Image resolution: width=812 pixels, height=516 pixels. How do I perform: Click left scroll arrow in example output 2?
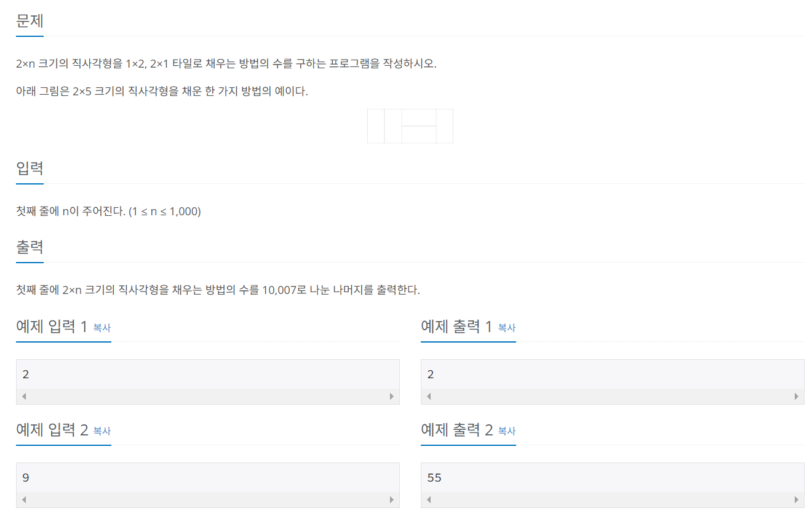429,500
